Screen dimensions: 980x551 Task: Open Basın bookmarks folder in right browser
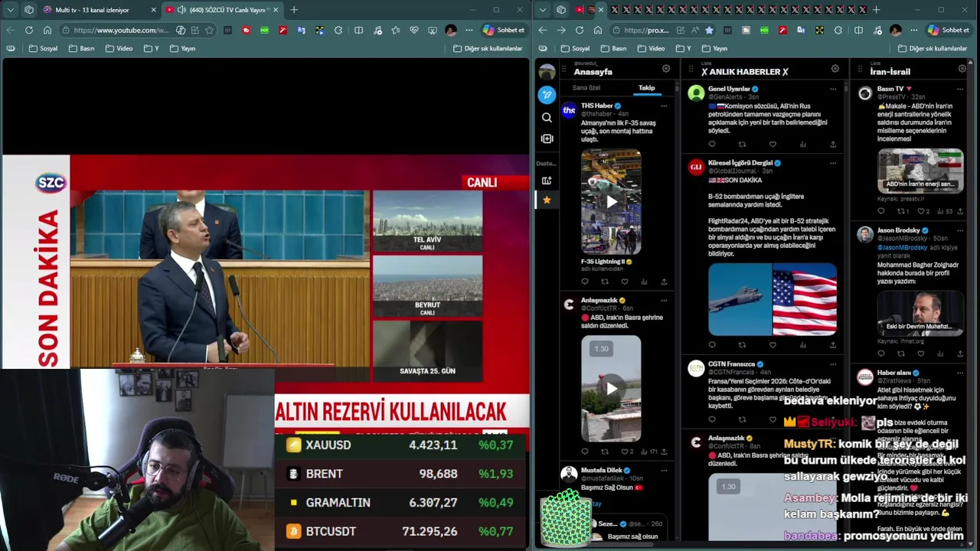point(612,48)
